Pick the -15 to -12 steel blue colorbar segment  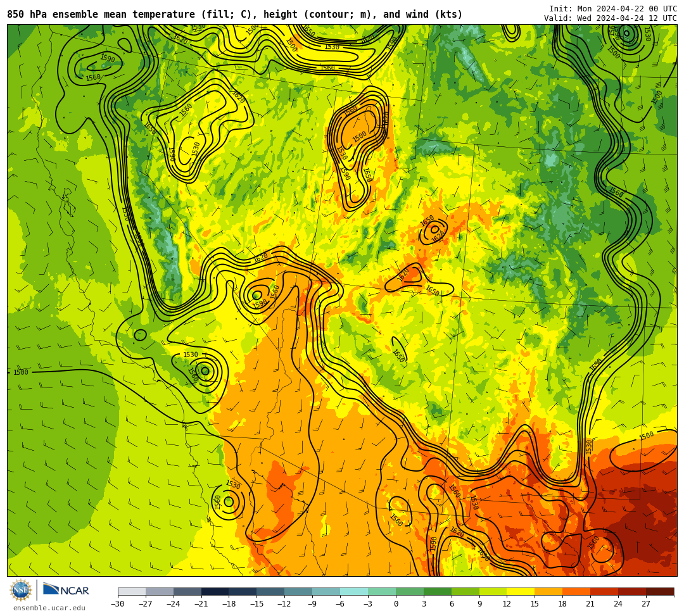coord(271,591)
